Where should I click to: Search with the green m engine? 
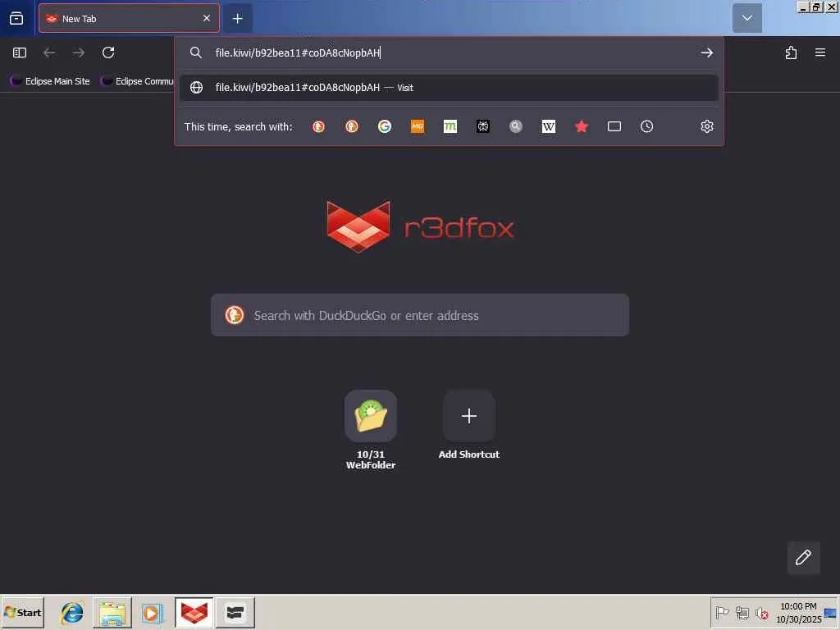(450, 126)
